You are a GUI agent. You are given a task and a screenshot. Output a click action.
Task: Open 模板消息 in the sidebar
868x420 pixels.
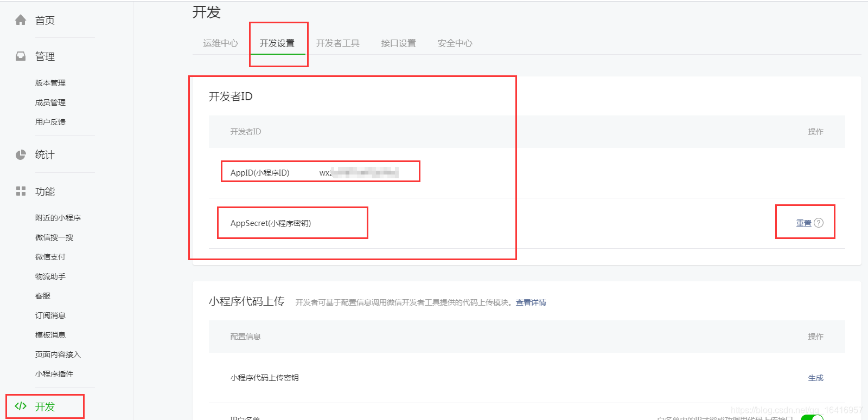pyautogui.click(x=50, y=335)
